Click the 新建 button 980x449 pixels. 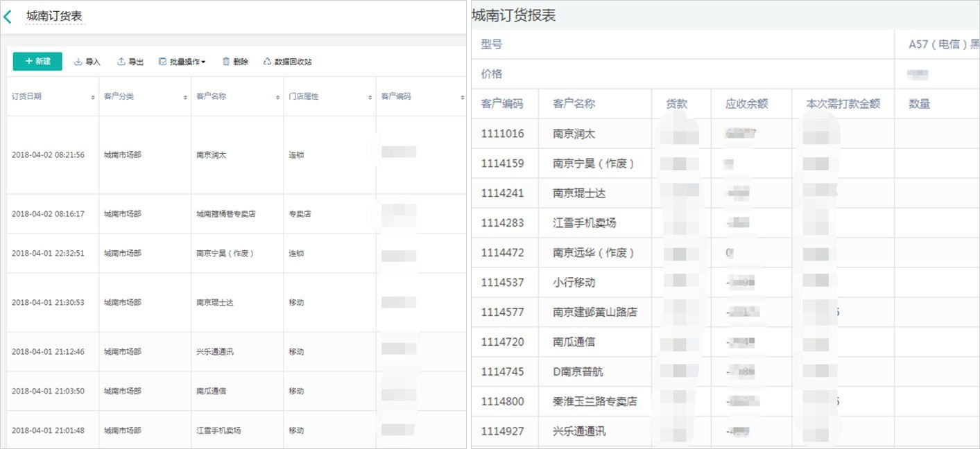click(37, 62)
